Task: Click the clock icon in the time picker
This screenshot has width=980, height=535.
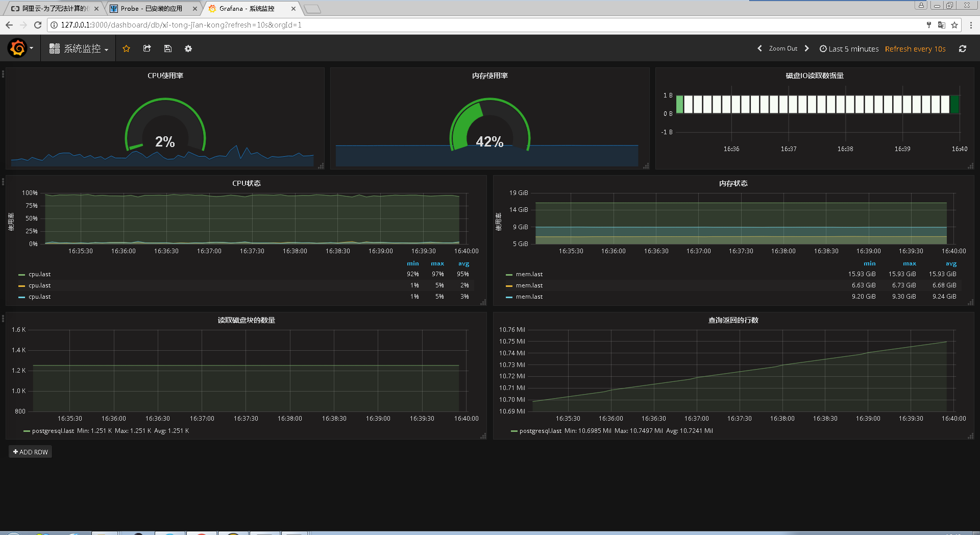Action: point(823,48)
